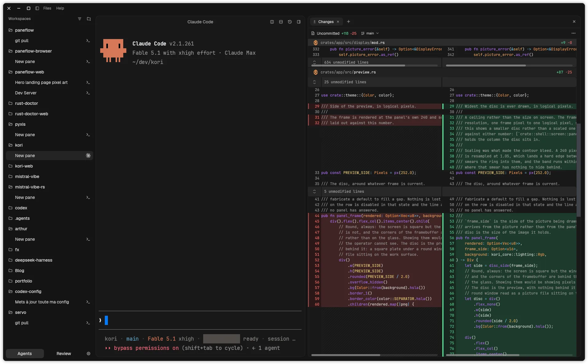This screenshot has width=588, height=364.
Task: Expand 25 unmodified lines in preview.rs
Action: 314,82
